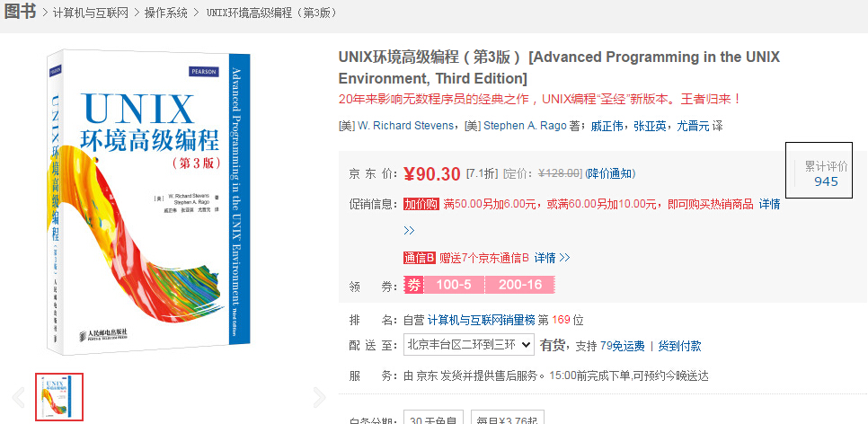Click the pink 券 coupon icon
868x424 pixels.
pyautogui.click(x=413, y=285)
